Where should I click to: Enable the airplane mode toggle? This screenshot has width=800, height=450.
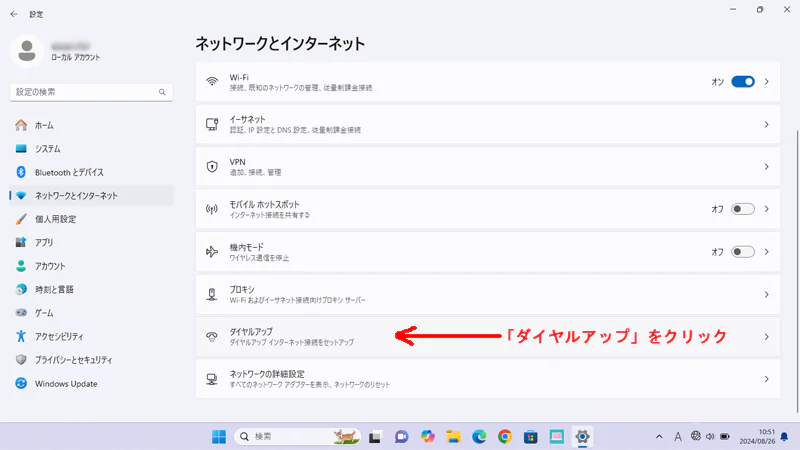[743, 252]
